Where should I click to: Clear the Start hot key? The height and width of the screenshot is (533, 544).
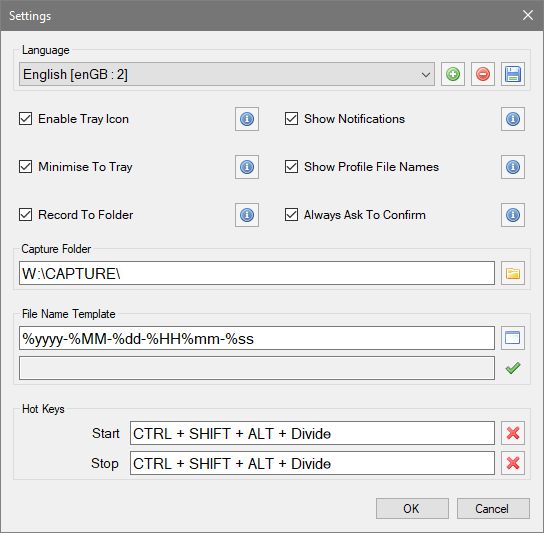click(513, 433)
